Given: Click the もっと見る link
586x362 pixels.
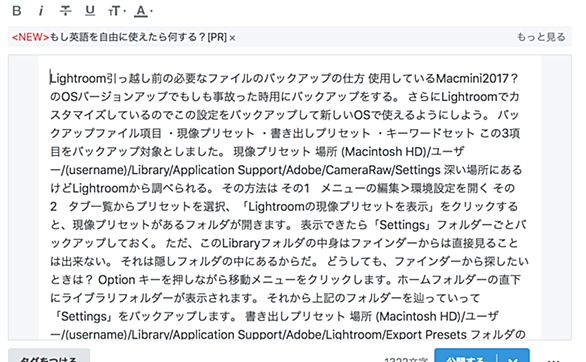Looking at the screenshot, I should tap(541, 37).
